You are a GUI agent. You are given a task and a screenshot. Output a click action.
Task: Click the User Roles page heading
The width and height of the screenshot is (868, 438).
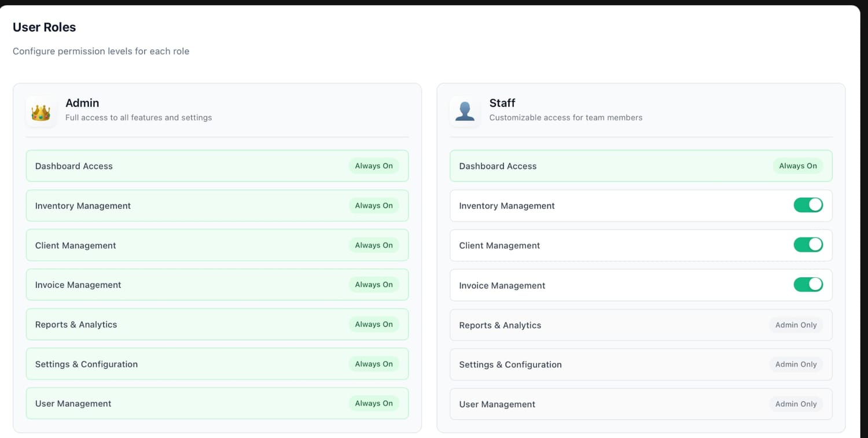pos(44,27)
